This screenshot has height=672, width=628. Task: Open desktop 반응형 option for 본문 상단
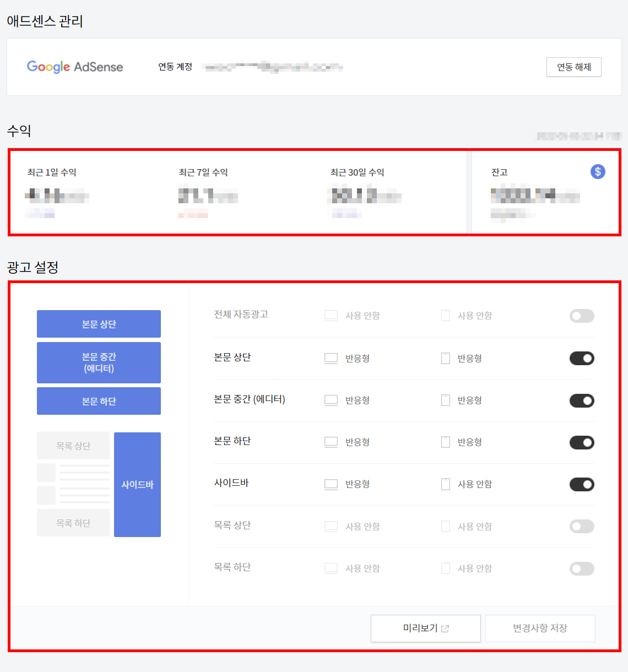tap(358, 358)
